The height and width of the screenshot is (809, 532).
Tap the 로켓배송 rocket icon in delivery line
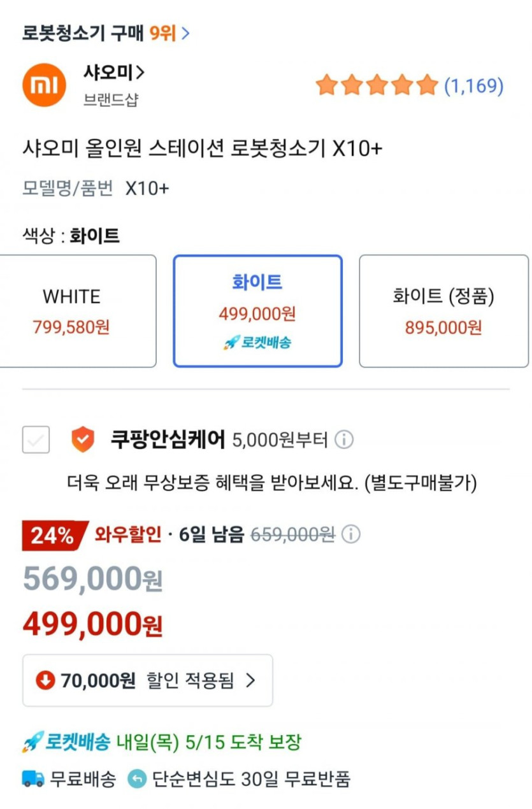pos(32,742)
